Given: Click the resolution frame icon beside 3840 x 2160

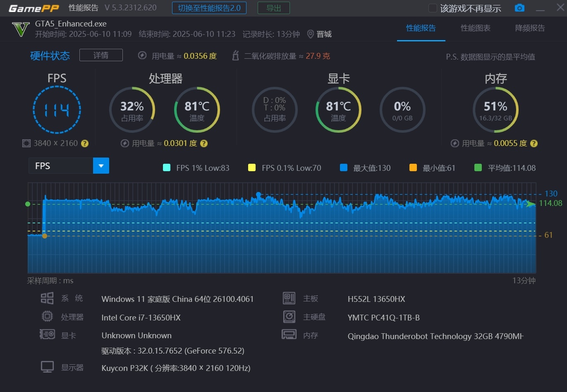Looking at the screenshot, I should [26, 143].
